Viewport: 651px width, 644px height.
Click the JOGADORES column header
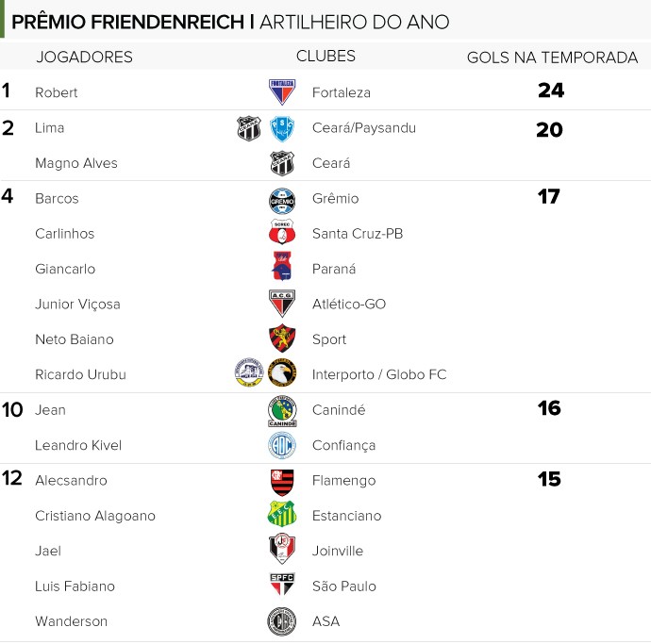pos(84,57)
